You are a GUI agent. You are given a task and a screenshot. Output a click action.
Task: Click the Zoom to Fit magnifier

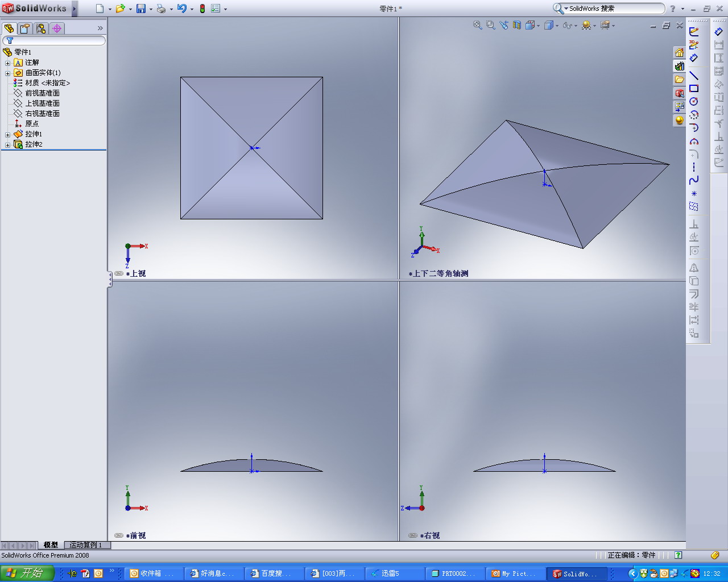[x=478, y=25]
